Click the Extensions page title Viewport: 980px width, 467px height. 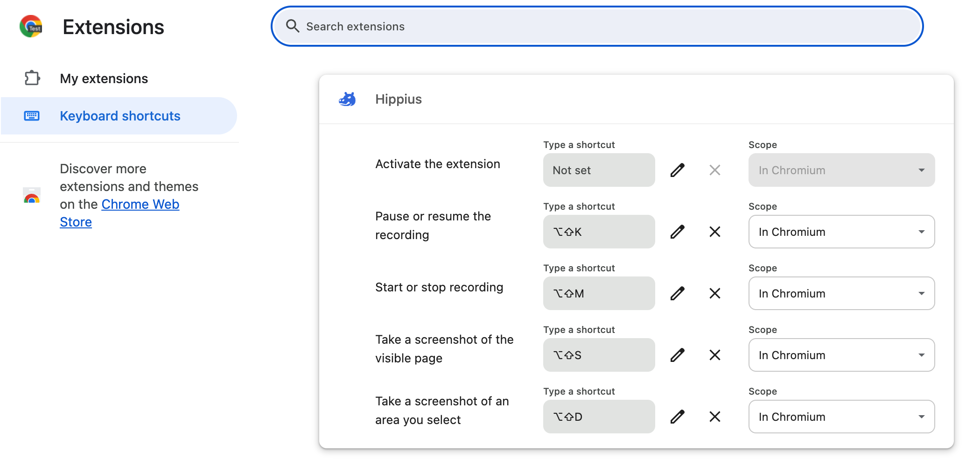[113, 27]
